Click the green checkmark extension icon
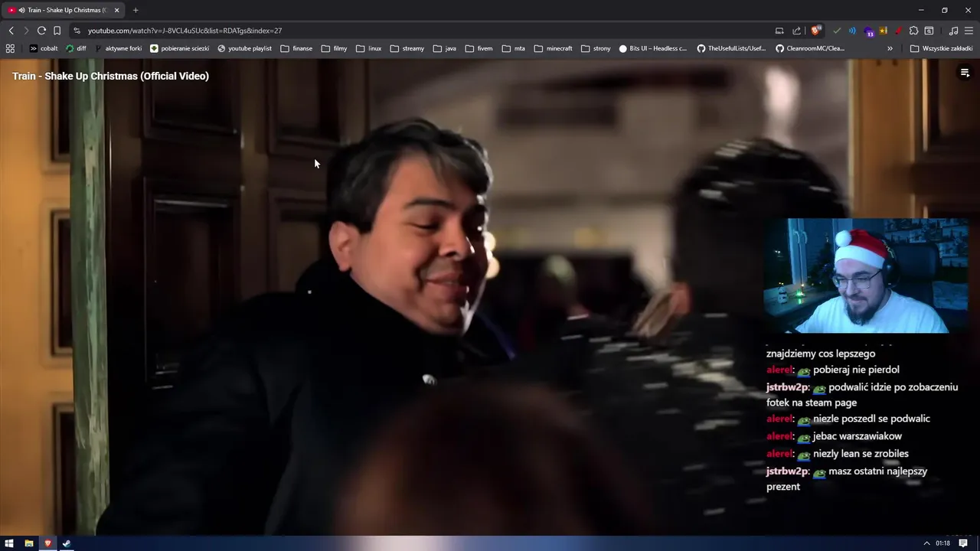The image size is (980, 551). (837, 31)
